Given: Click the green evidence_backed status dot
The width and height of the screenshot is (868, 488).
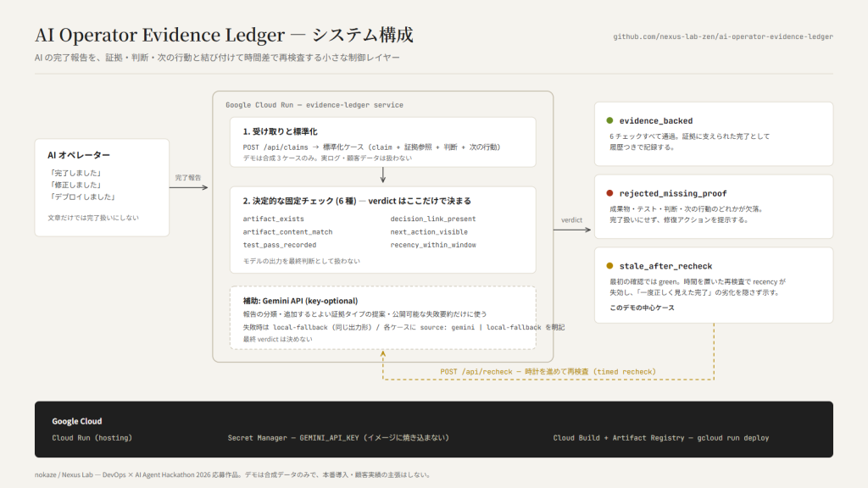Looking at the screenshot, I should [x=609, y=120].
